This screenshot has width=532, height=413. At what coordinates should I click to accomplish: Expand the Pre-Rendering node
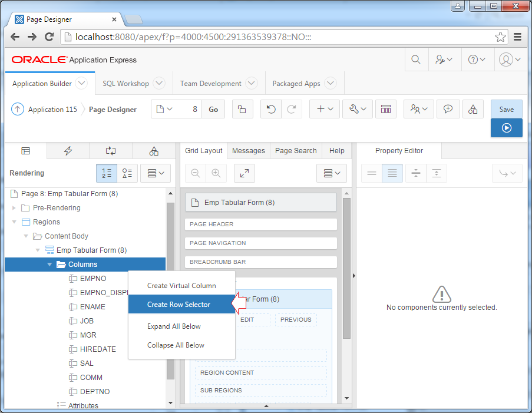coord(14,208)
